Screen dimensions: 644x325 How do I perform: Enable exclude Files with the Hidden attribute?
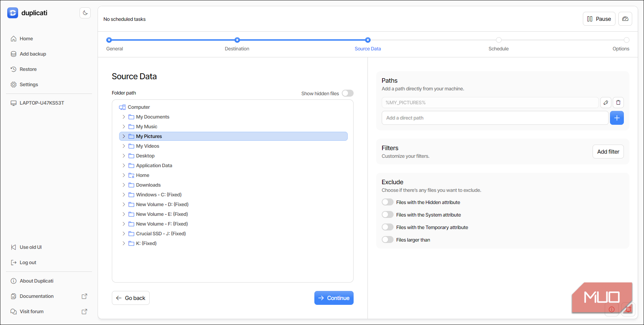click(388, 202)
